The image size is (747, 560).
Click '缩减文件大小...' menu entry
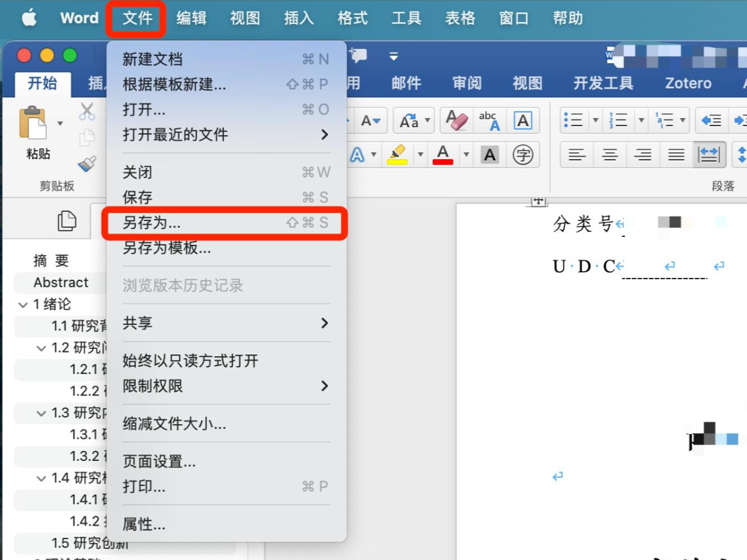tap(175, 424)
